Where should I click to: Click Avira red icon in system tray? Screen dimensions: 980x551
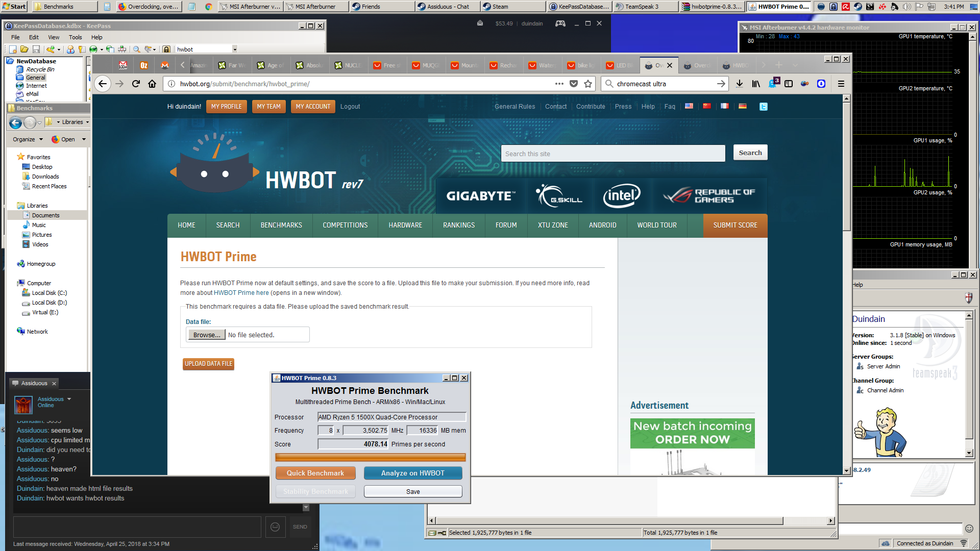coord(845,7)
